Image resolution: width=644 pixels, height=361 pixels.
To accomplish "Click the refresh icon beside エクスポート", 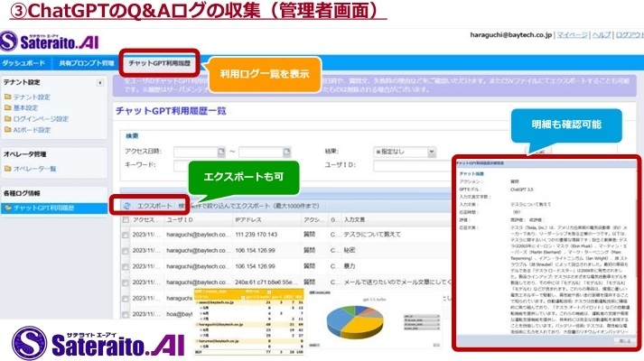I will [x=126, y=207].
